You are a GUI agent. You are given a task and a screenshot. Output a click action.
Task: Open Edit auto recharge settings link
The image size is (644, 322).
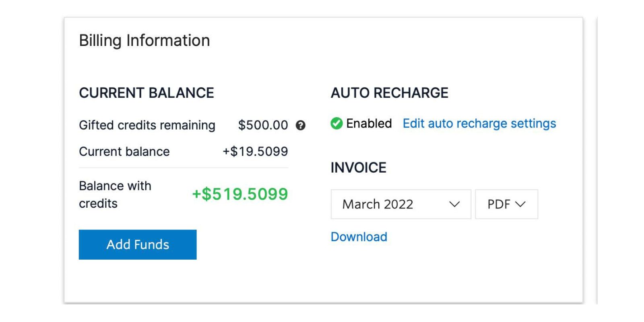click(x=479, y=124)
